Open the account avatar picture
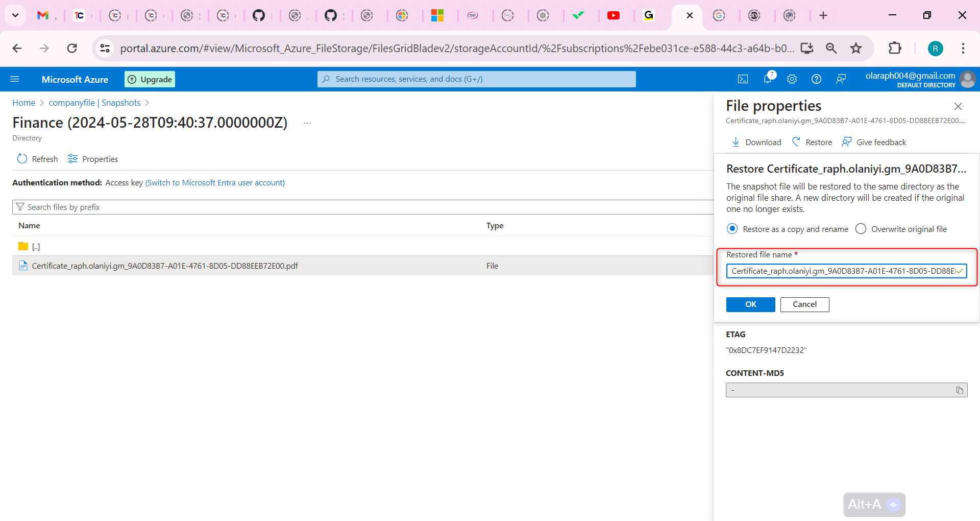 (x=968, y=80)
